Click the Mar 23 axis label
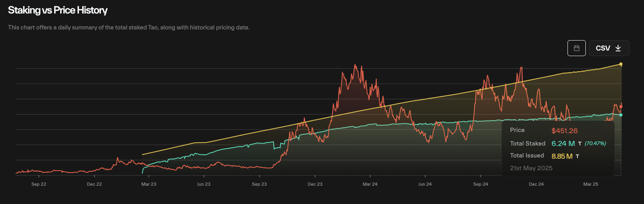Image resolution: width=644 pixels, height=204 pixels. (149, 184)
